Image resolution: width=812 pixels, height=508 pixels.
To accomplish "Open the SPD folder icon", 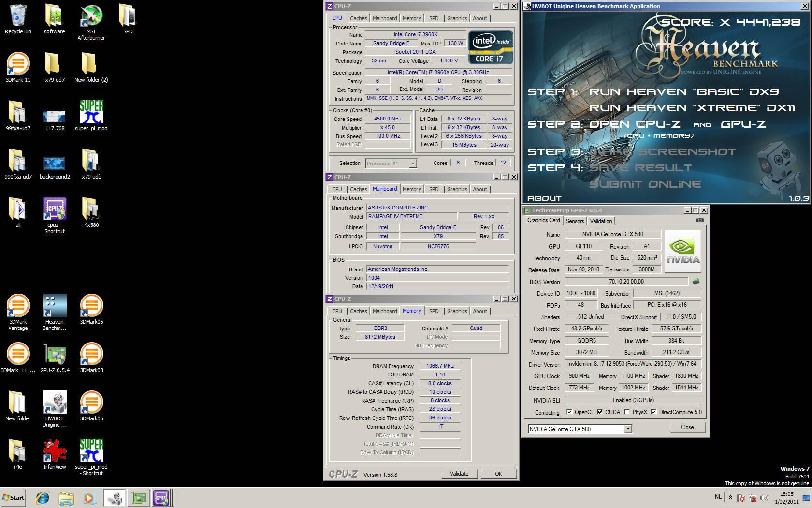I will click(x=128, y=19).
